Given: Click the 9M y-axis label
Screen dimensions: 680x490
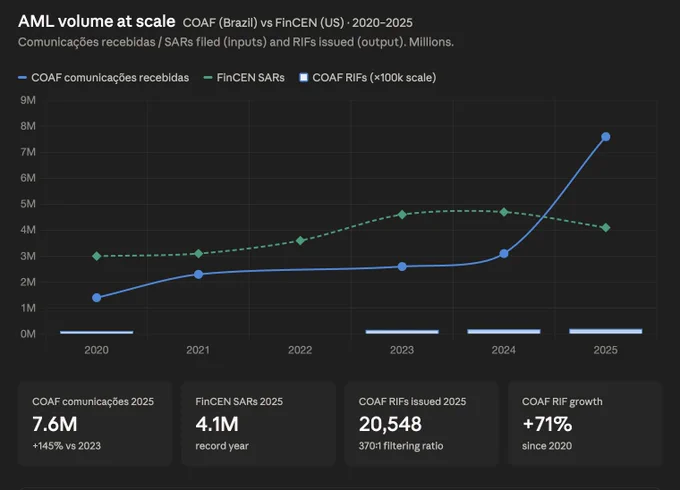Looking at the screenshot, I should [28, 100].
